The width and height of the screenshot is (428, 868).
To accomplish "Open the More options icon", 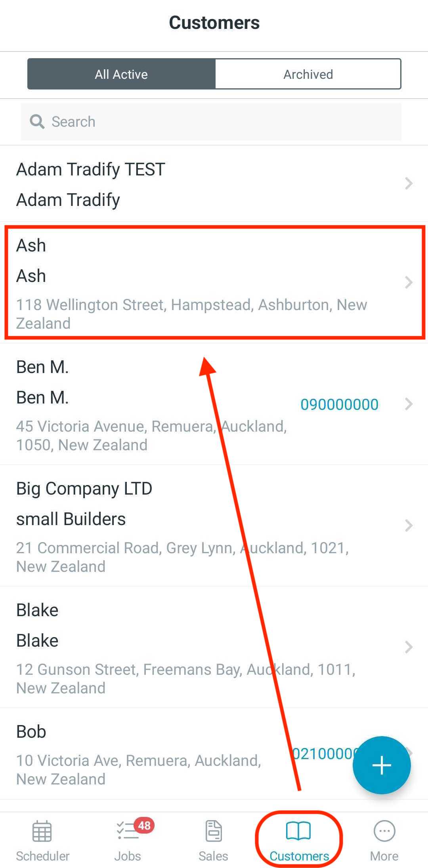I will [384, 831].
